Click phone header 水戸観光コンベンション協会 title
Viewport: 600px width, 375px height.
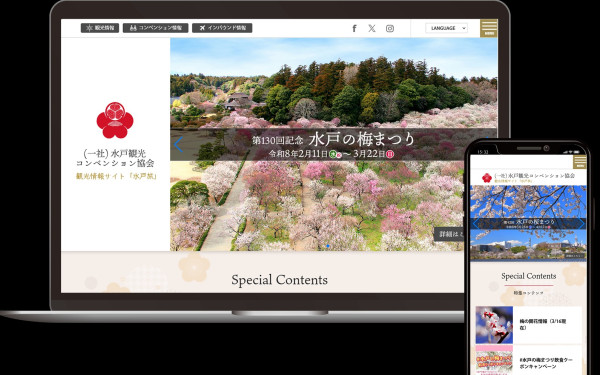[x=535, y=175]
